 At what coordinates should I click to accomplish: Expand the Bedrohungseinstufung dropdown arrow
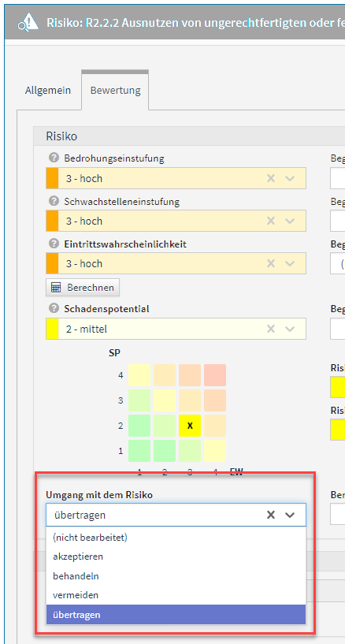pos(290,178)
